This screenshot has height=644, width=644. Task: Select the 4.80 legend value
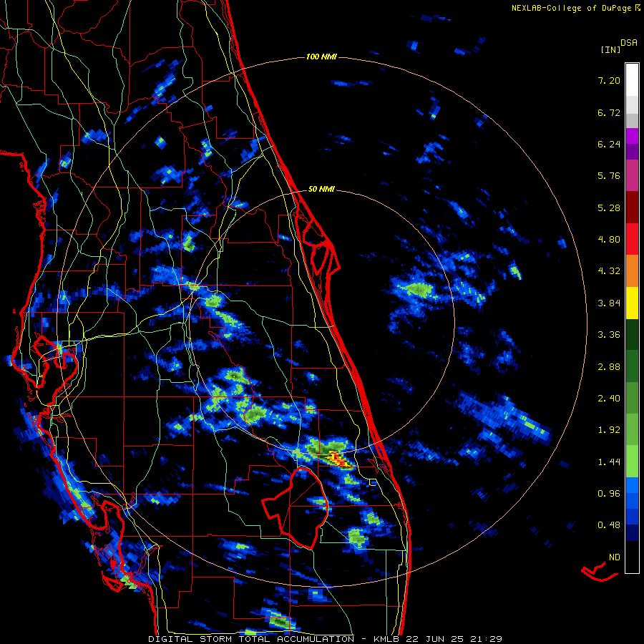click(x=609, y=240)
